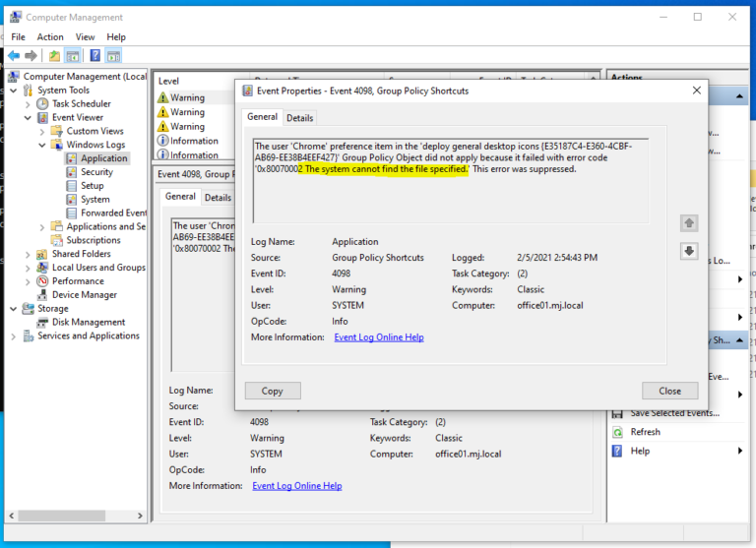Open Event Log Online Help link in dialog
Screen dimensions: 756x548
[378, 337]
